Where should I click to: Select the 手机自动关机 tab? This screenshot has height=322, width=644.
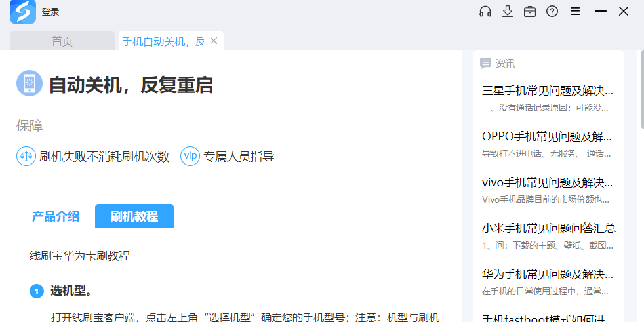pos(163,41)
